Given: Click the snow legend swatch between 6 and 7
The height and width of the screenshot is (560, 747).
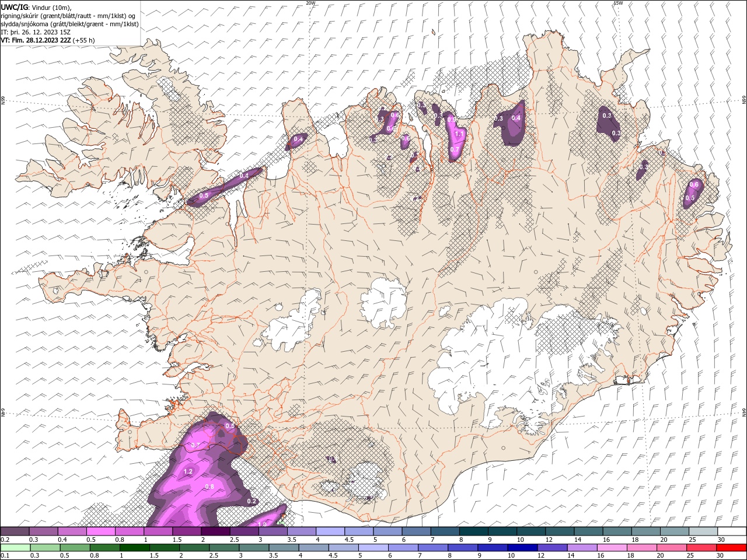Looking at the screenshot, I should pos(416,531).
